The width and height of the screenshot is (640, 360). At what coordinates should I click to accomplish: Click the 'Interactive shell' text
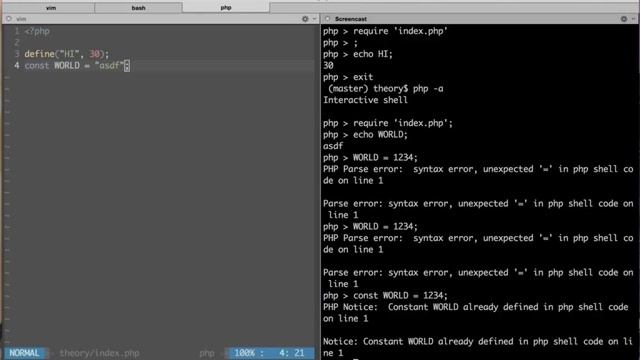pos(365,100)
